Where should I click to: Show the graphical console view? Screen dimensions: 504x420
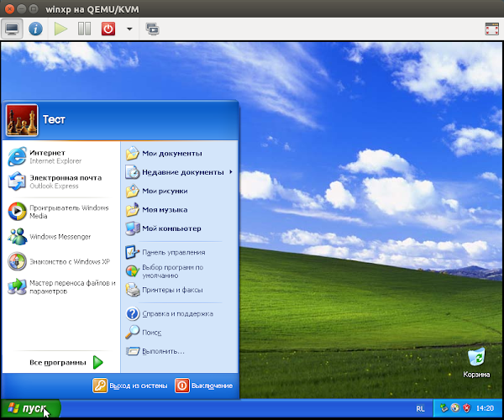(12, 29)
